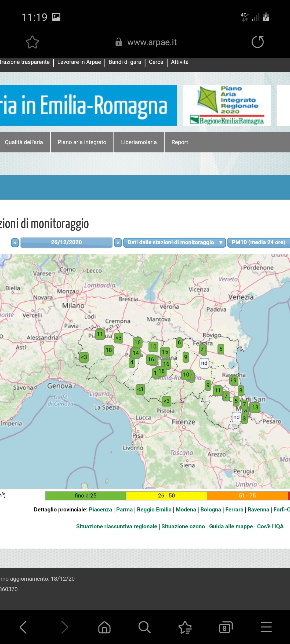Image resolution: width=290 pixels, height=644 pixels.
Task: Open the Cerca top link
Action: pos(156,62)
